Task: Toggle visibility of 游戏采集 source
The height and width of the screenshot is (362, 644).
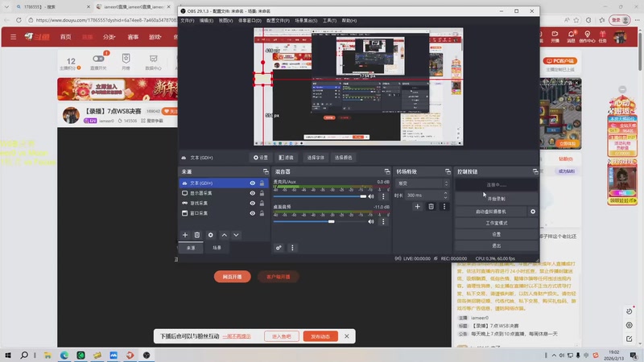Action: pos(252,204)
